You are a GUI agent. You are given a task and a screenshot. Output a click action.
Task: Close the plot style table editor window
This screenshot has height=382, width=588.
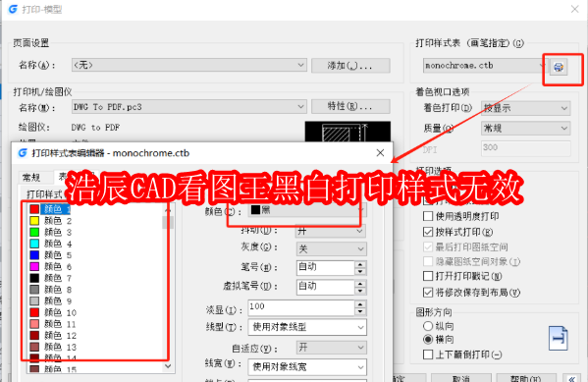coord(380,153)
